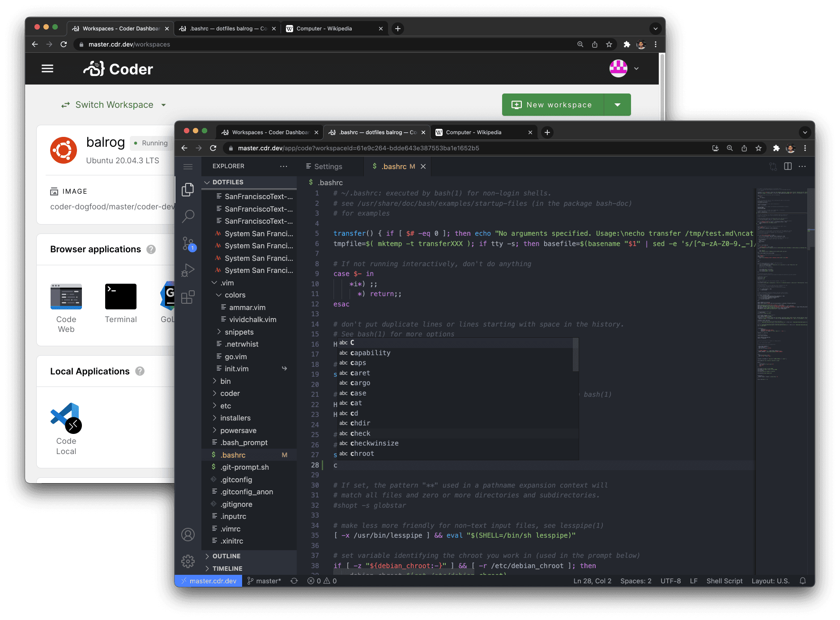Expand the OUTLINE section
Image resolution: width=840 pixels, height=620 pixels.
[x=226, y=556]
